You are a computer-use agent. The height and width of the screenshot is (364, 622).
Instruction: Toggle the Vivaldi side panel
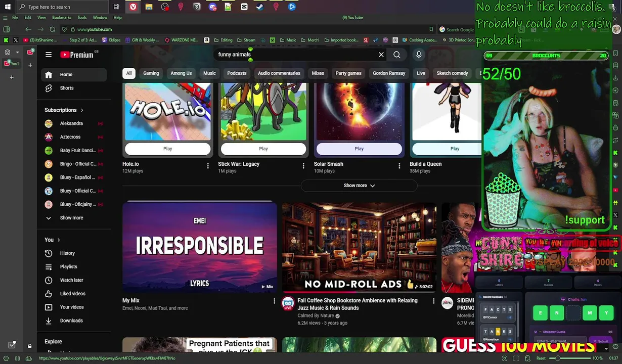(7, 29)
